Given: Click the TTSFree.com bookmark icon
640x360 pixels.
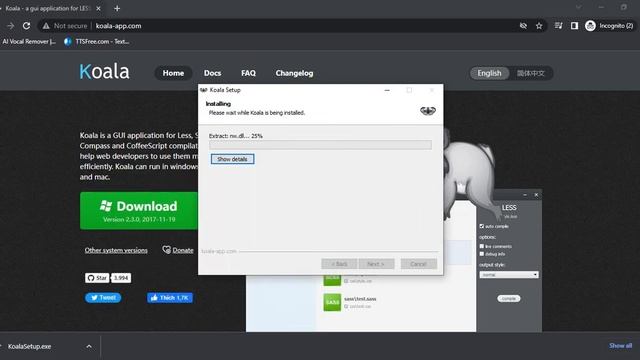Looking at the screenshot, I should tap(68, 41).
